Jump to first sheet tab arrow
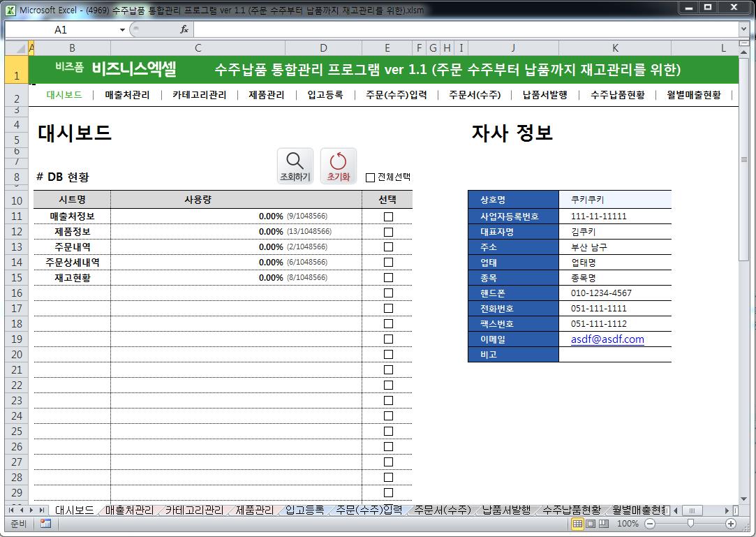 click(11, 510)
